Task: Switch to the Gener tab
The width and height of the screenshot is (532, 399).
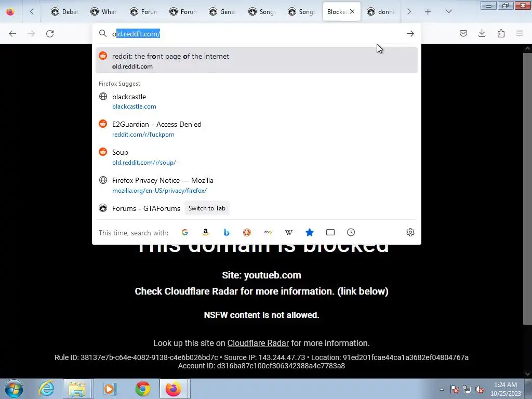Action: [x=222, y=12]
